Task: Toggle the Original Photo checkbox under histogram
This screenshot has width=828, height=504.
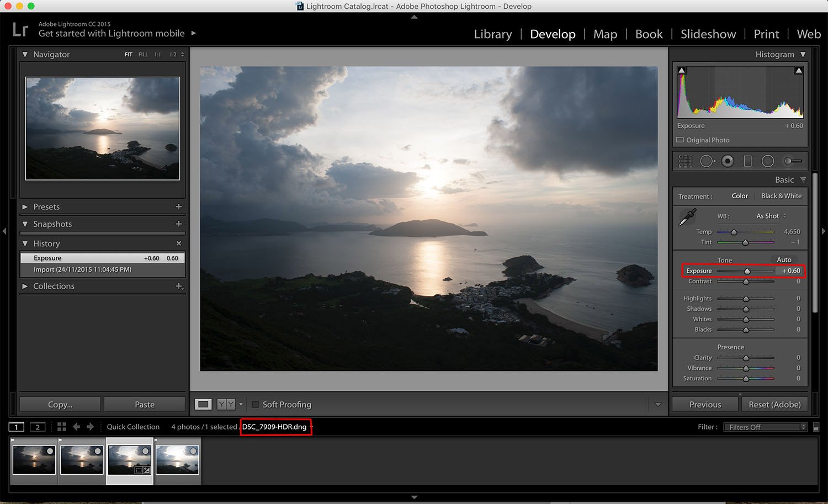Action: click(x=680, y=140)
